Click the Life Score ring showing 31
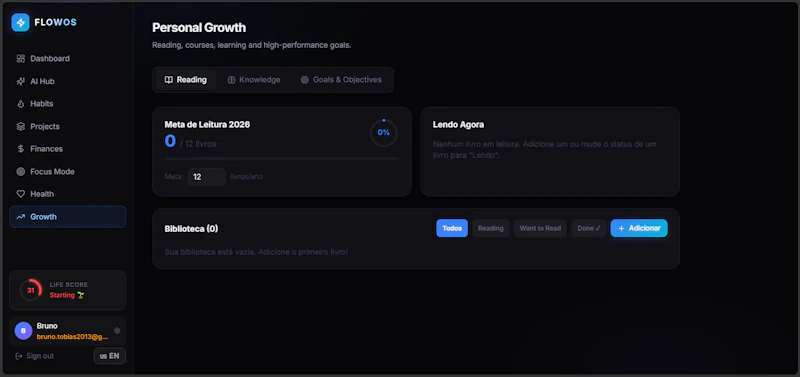The image size is (800, 377). tap(31, 290)
